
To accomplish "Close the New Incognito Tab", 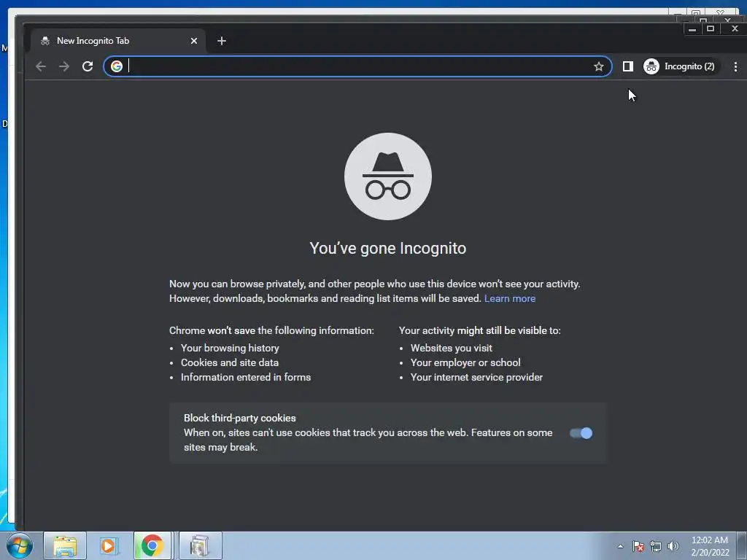I will click(x=194, y=41).
